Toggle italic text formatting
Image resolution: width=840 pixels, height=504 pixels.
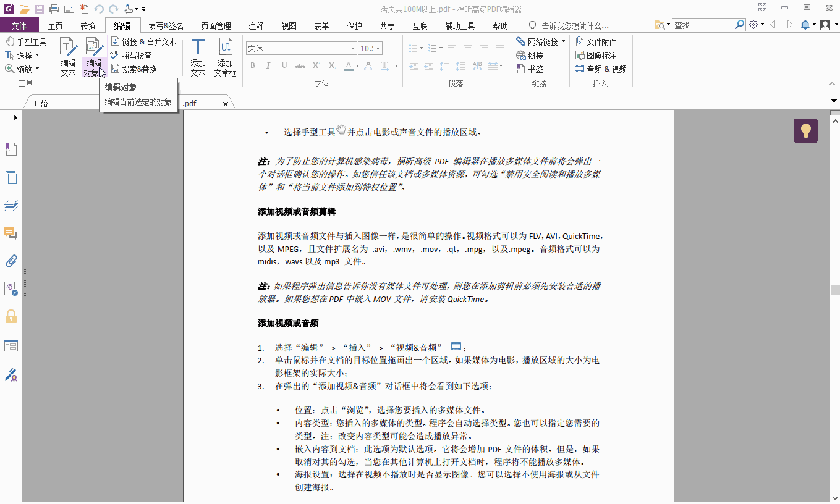[268, 65]
